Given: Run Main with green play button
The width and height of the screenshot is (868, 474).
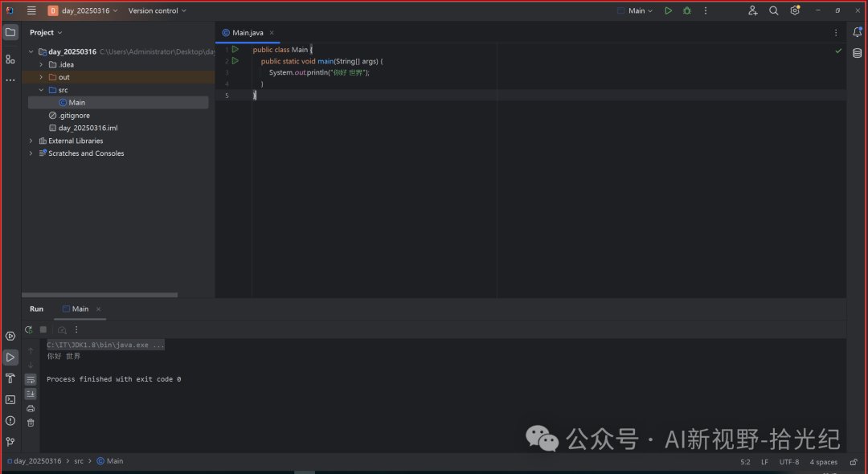Looking at the screenshot, I should [x=668, y=10].
